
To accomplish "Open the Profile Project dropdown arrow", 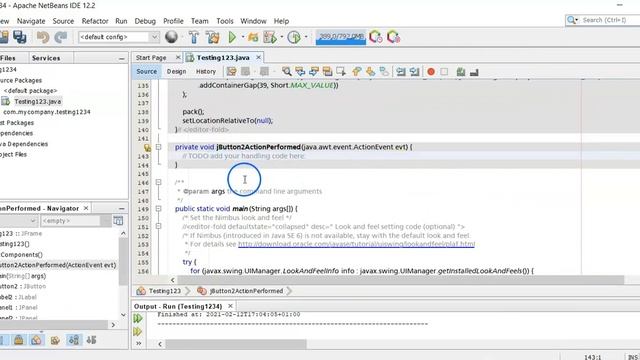I will tap(306, 37).
